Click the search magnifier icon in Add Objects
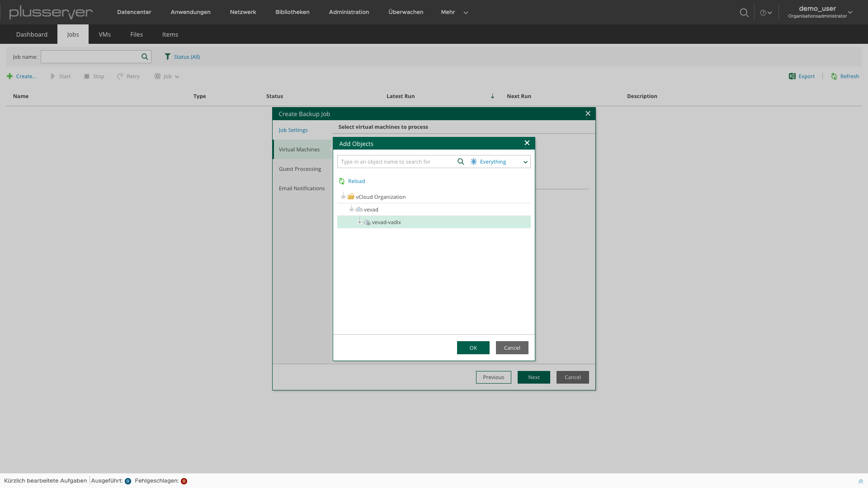Image resolution: width=868 pixels, height=488 pixels. click(461, 161)
